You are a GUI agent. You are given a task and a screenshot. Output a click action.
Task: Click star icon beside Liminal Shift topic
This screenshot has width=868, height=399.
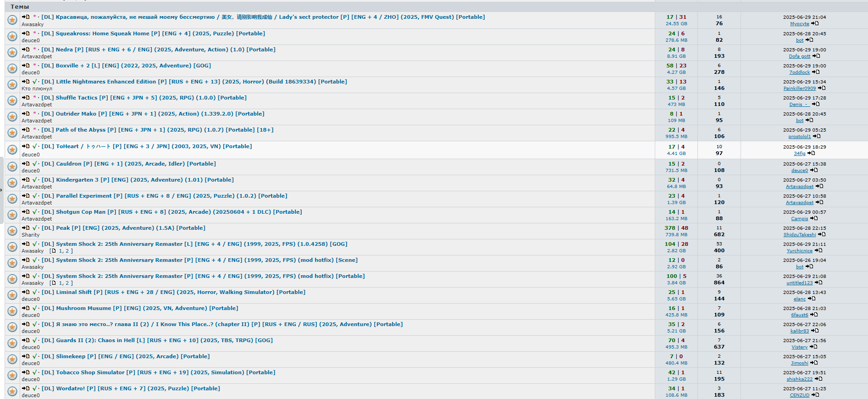click(x=12, y=295)
